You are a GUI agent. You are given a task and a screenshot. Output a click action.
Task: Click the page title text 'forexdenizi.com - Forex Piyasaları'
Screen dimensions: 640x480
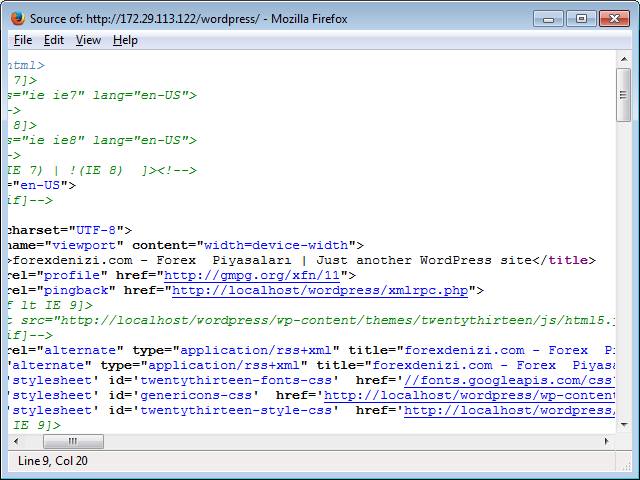click(152, 260)
